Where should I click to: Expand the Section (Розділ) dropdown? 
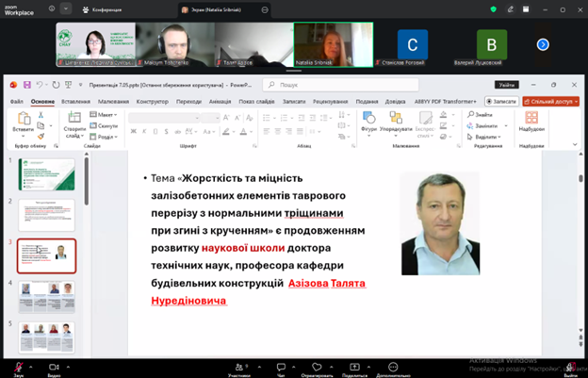104,137
